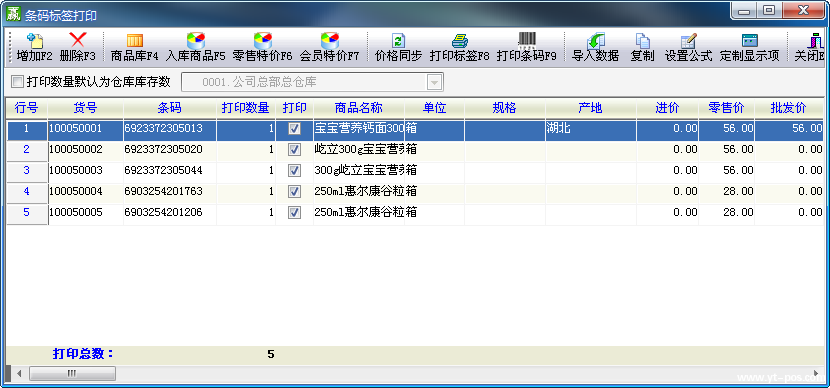Click barcode cell 6923372305020
830x388 pixels.
[x=169, y=150]
